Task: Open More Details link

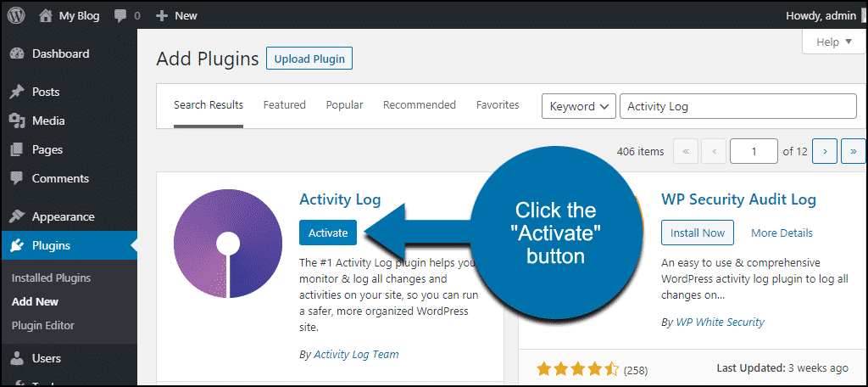Action: (x=782, y=233)
